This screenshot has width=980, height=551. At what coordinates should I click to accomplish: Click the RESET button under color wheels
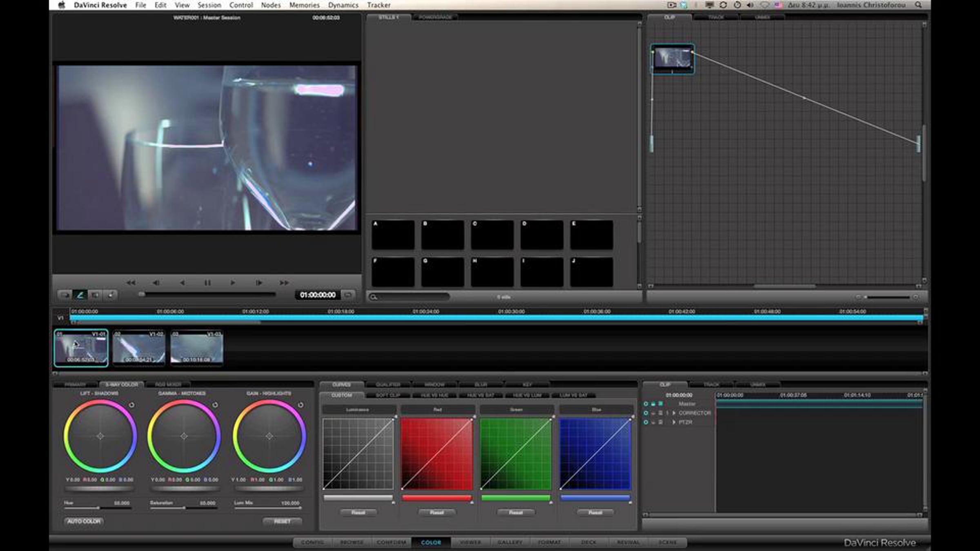coord(282,521)
